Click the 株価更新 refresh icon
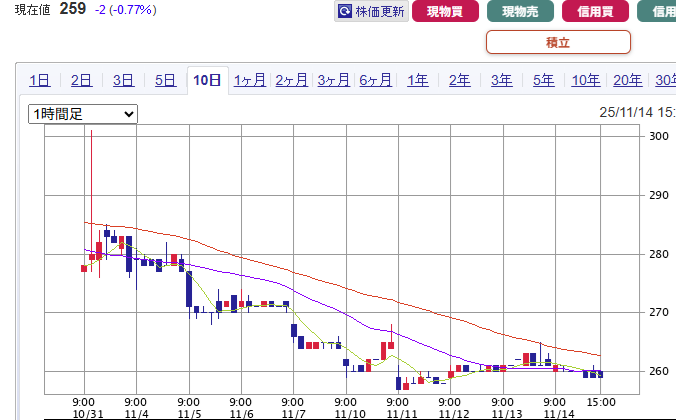 [x=346, y=12]
